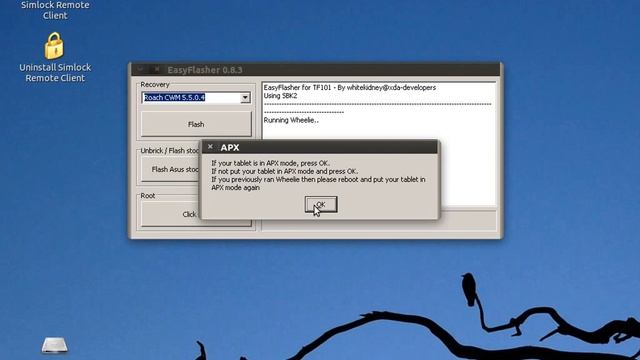Open the drive icon on the desktop
Image resolution: width=640 pixels, height=360 pixels.
point(55,345)
